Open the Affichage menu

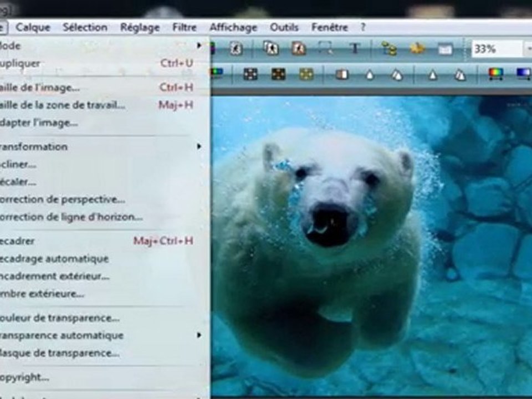click(233, 27)
